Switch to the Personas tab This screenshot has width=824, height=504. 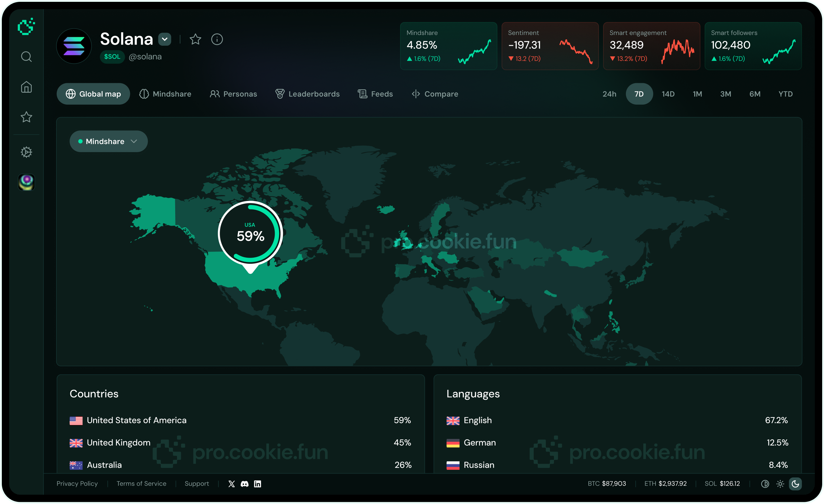pos(233,94)
